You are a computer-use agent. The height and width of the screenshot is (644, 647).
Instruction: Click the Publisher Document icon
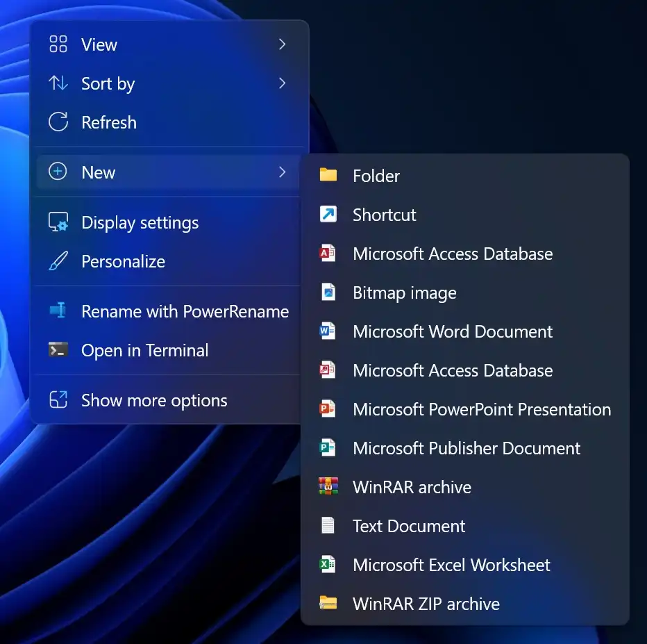[x=328, y=447]
